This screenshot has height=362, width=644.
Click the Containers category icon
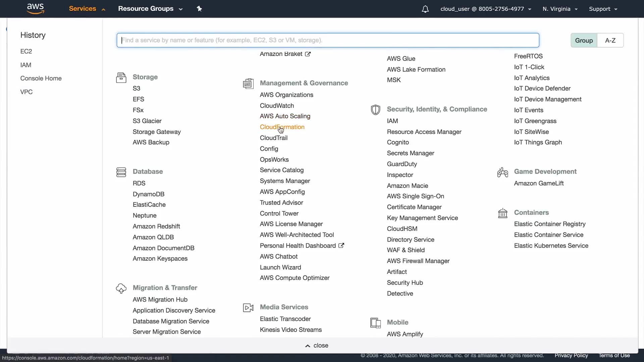(x=502, y=213)
